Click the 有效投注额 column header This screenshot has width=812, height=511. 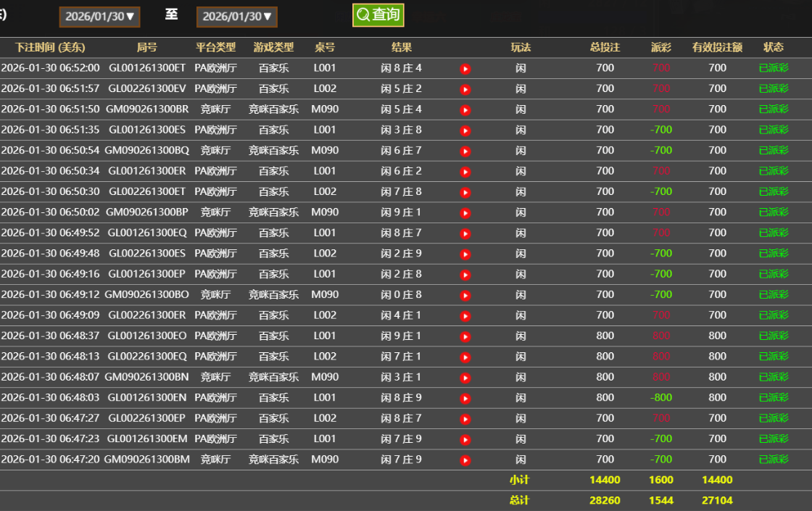click(x=717, y=47)
